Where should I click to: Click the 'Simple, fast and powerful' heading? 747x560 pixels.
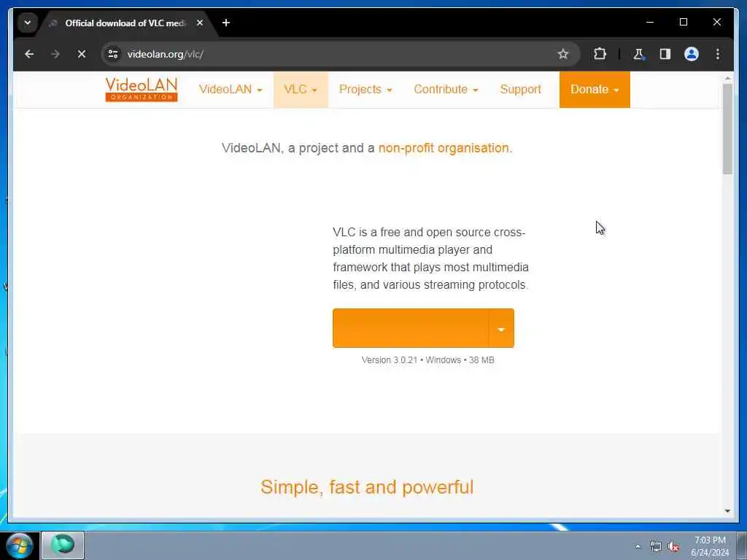pos(367,487)
